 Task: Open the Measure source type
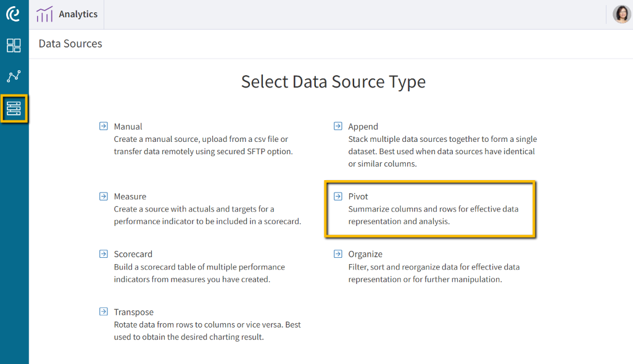point(130,196)
